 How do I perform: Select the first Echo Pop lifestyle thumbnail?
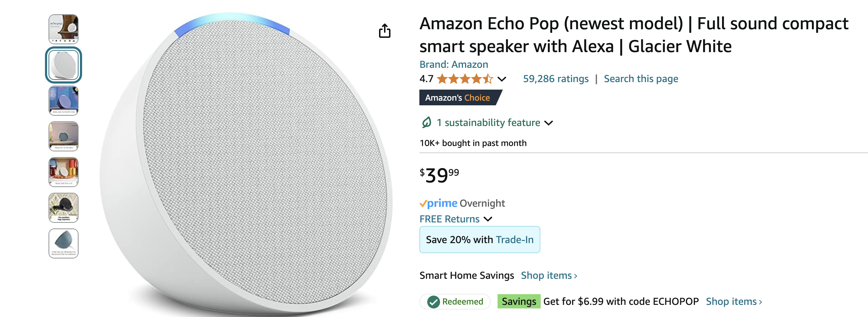(x=64, y=29)
